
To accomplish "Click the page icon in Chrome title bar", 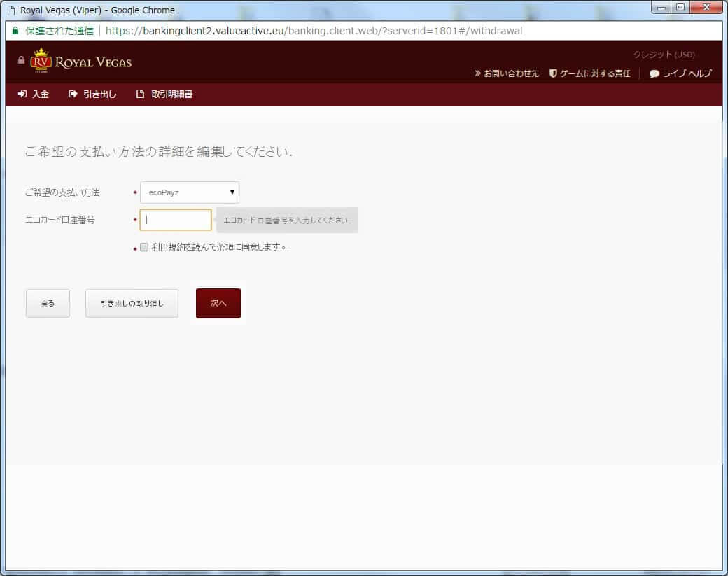I will coord(11,10).
